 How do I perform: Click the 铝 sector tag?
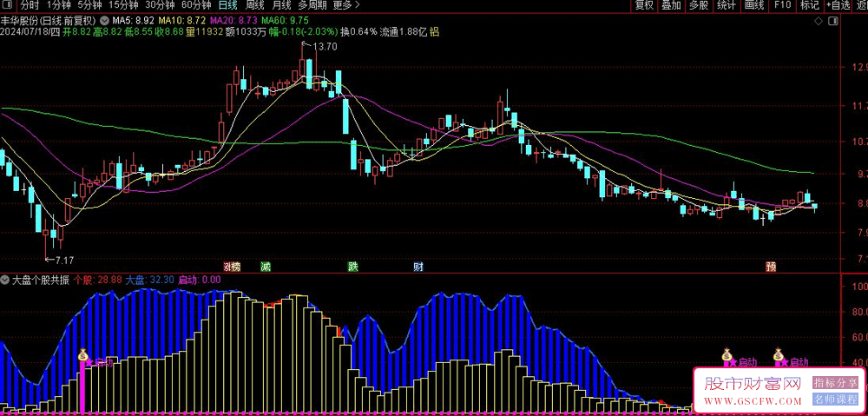pos(435,31)
